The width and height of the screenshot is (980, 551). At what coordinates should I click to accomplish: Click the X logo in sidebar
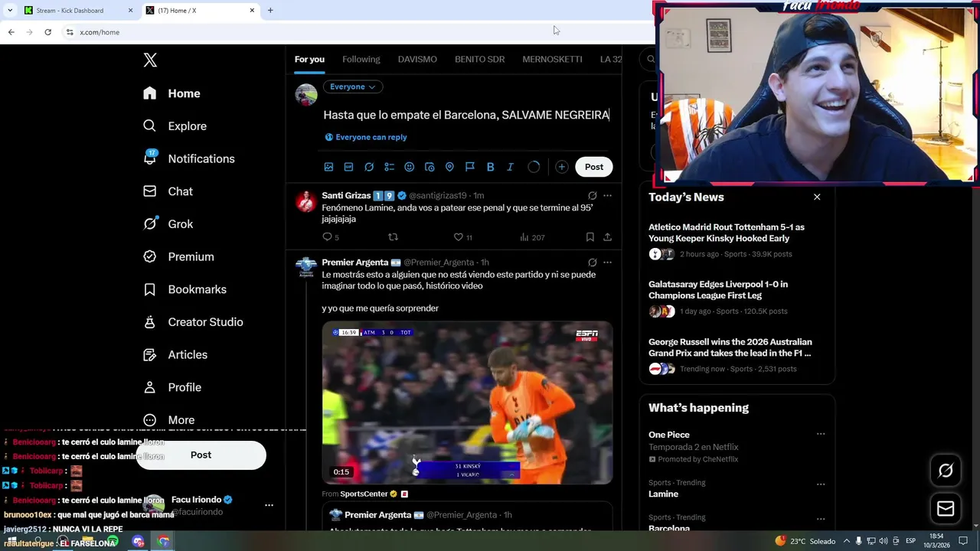pos(150,60)
